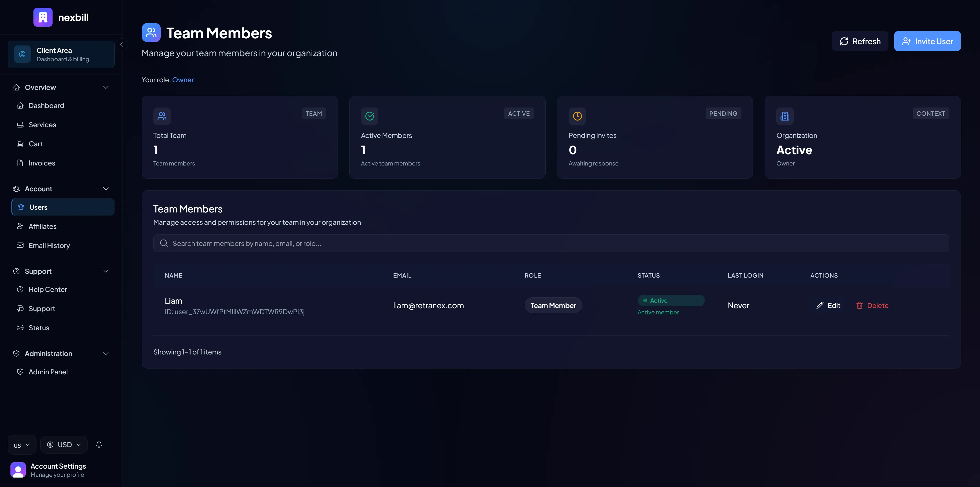Viewport: 980px width, 487px height.
Task: Expand the Support section chevron
Action: click(106, 271)
